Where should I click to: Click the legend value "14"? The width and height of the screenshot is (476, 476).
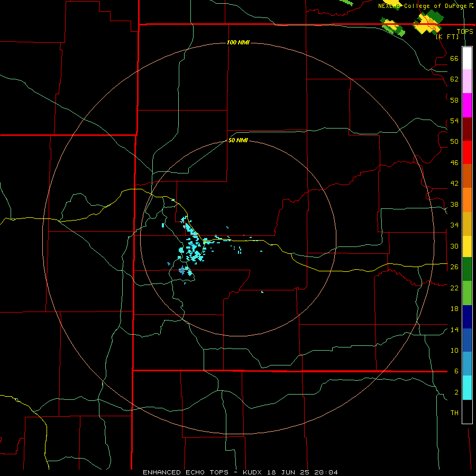[x=454, y=329]
